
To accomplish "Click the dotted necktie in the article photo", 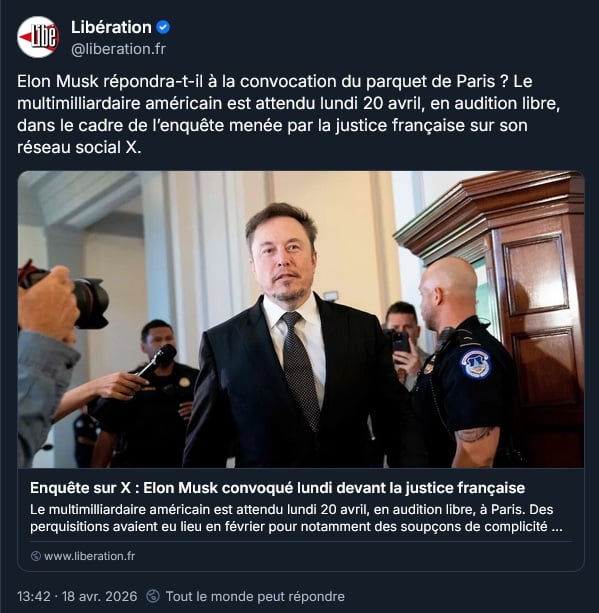I will click(300, 369).
